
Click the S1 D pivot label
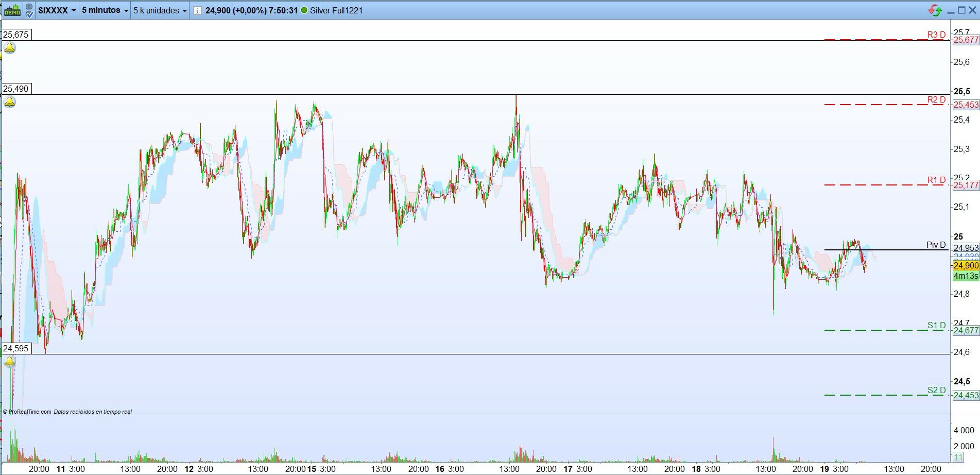point(936,325)
